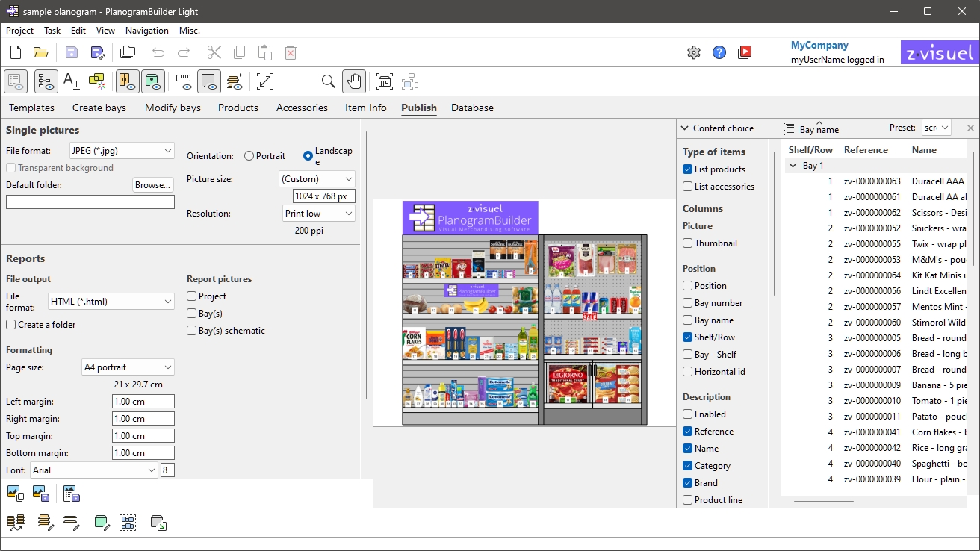Screen dimensions: 980x551
Task: Click the Left margin input field
Action: point(143,402)
